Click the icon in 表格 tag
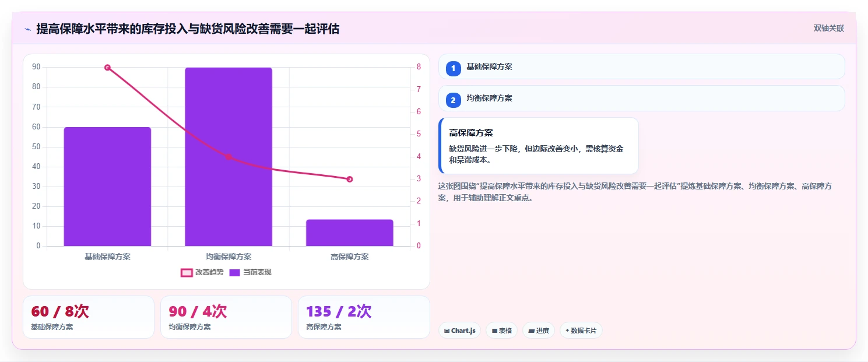Viewport: 868px width, 362px height. click(494, 331)
